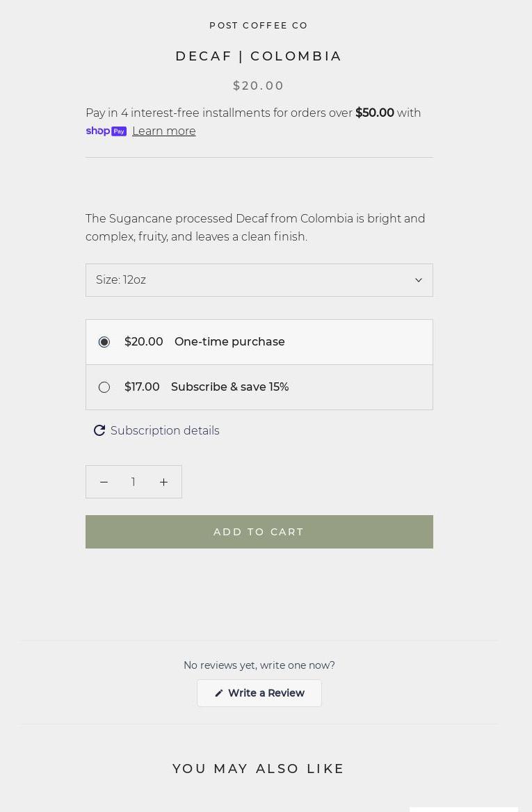The height and width of the screenshot is (812, 532).
Task: Click the You May Also Like heading
Action: click(x=259, y=769)
